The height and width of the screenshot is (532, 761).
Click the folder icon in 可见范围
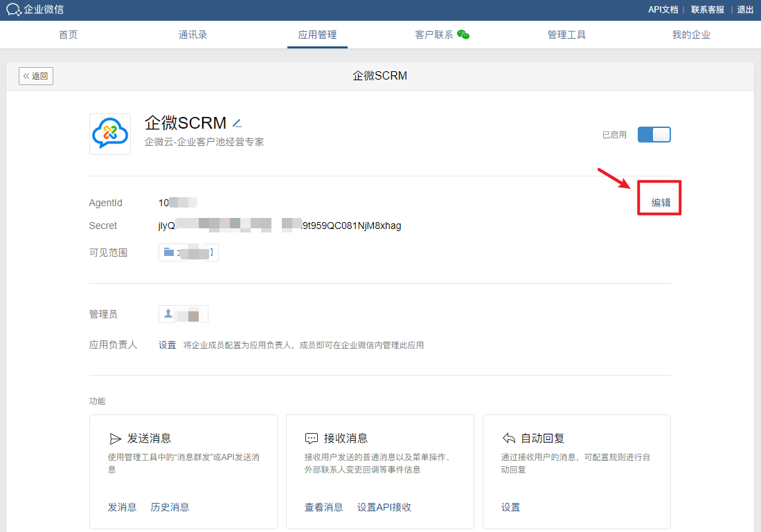[x=168, y=253]
